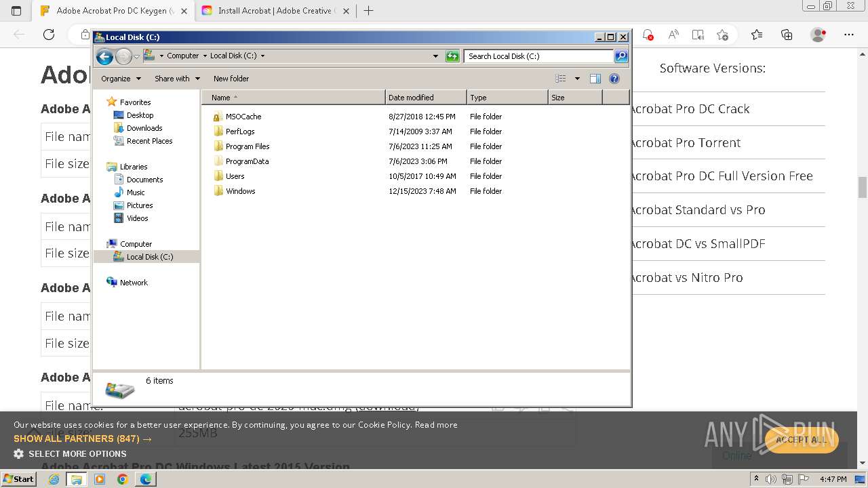
Task: Add this page to favorites star icon
Action: (x=722, y=35)
